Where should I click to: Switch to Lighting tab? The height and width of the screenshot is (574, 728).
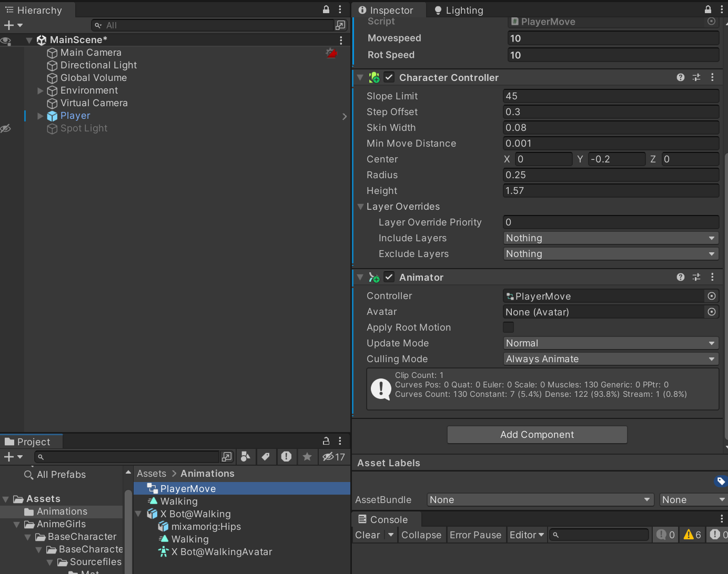click(x=459, y=10)
